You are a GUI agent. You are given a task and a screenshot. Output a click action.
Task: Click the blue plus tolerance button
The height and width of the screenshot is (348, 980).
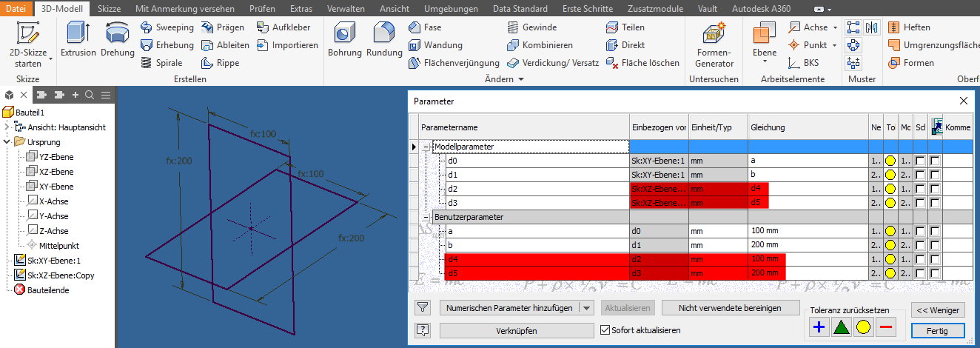click(819, 327)
